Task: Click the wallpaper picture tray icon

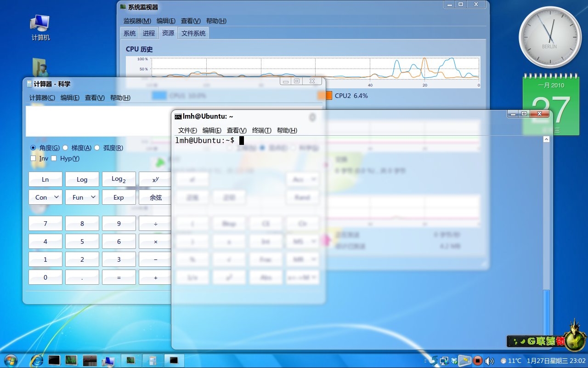Action: [x=465, y=361]
